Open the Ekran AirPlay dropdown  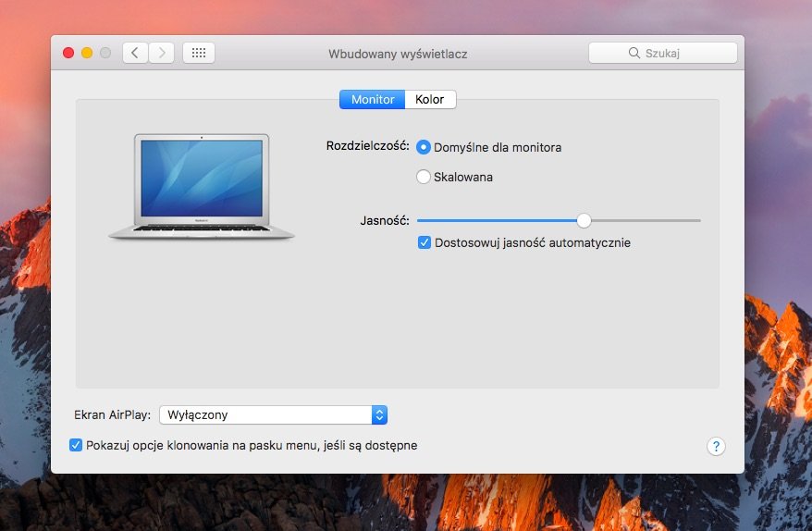point(274,415)
